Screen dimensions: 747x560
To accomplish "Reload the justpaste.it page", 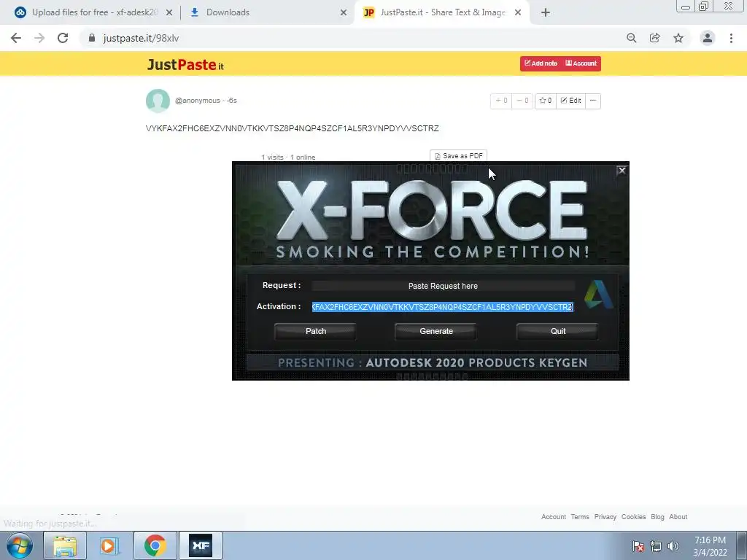I will click(x=63, y=38).
